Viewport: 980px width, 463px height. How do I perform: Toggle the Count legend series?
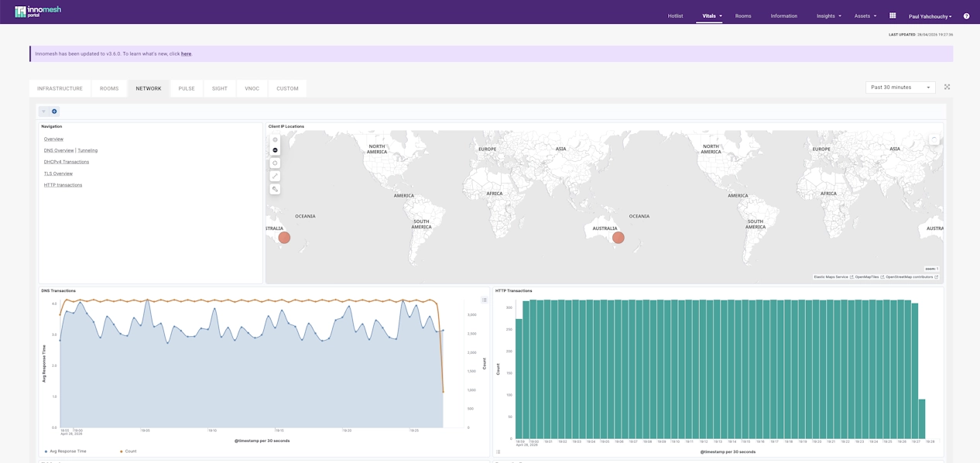click(128, 451)
